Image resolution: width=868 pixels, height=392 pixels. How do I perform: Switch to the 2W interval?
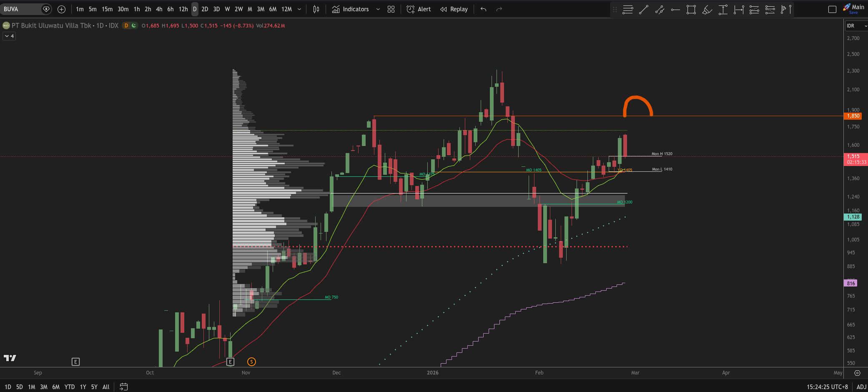[x=238, y=9]
